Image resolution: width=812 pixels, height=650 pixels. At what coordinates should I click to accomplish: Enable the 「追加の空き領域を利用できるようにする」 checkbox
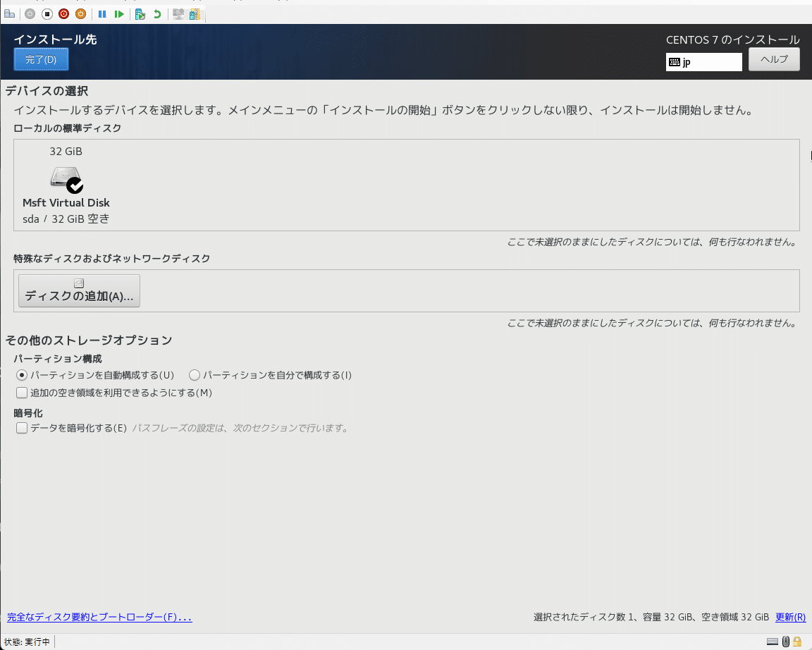[x=21, y=392]
